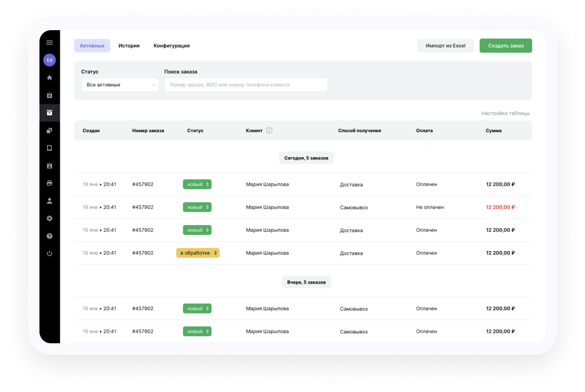
Task: Go to the home icon in the sidebar
Action: tap(49, 78)
